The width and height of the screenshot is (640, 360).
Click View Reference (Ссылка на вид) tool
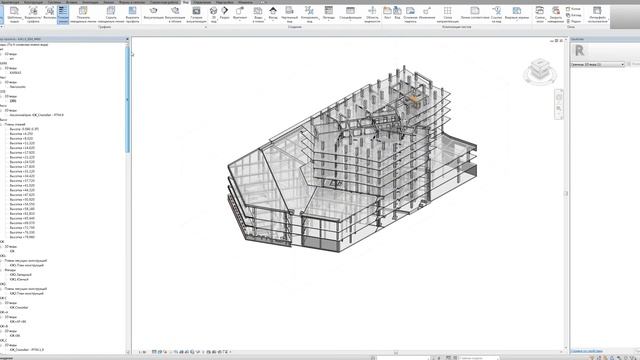[496, 14]
